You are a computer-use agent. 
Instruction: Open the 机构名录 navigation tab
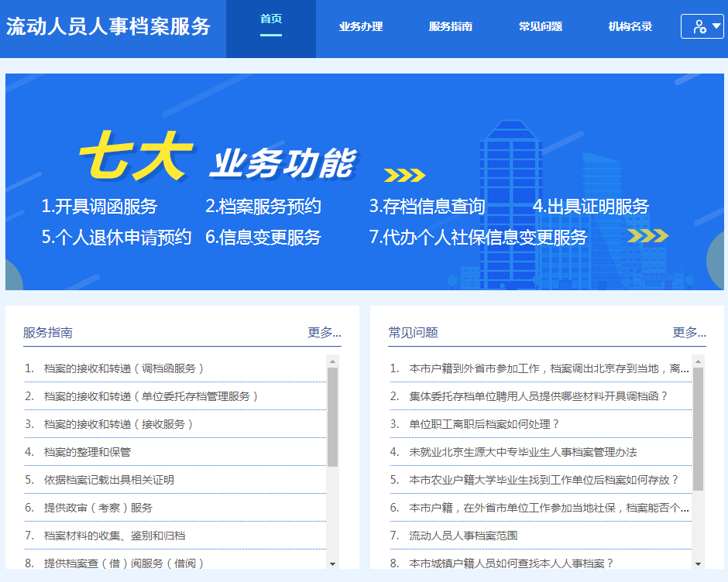630,26
